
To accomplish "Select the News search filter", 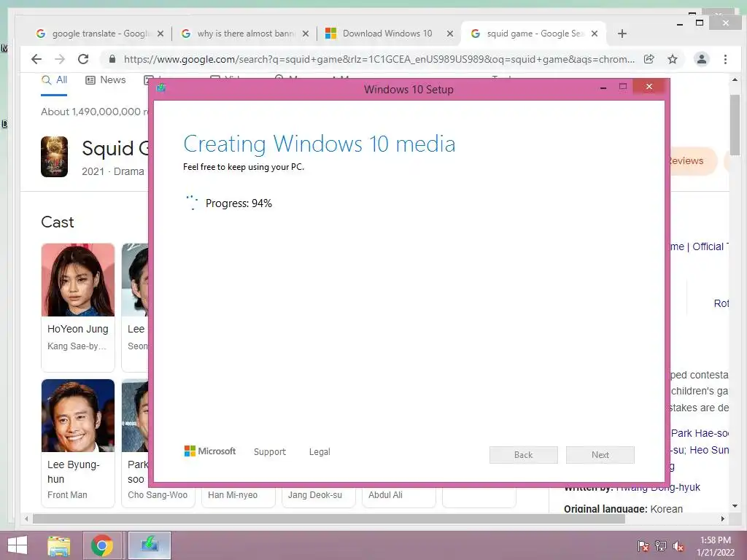I will [x=105, y=80].
